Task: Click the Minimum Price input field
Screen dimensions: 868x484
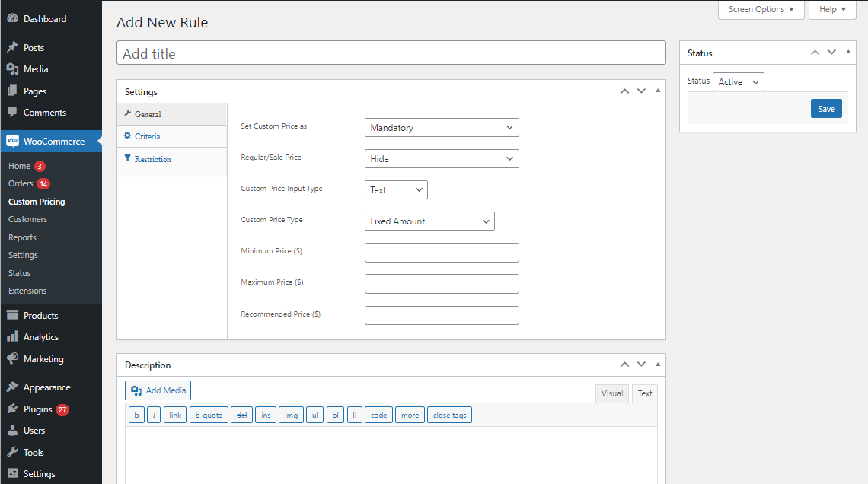Action: coord(442,252)
